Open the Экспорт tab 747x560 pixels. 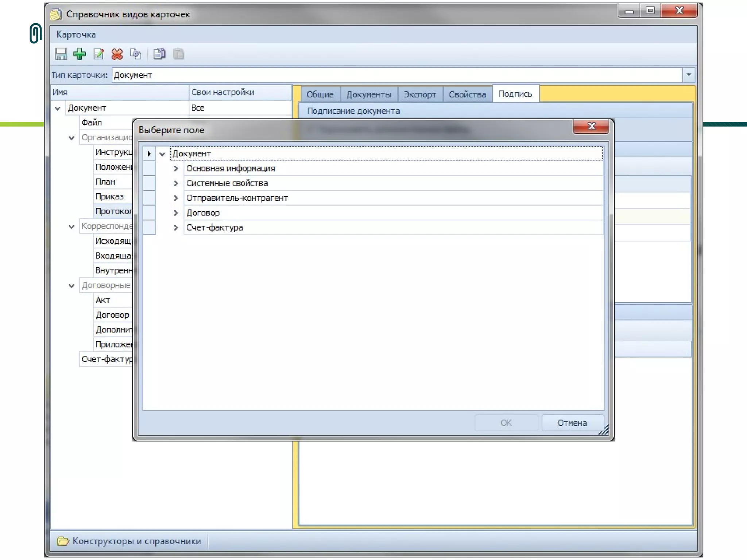[x=419, y=94]
